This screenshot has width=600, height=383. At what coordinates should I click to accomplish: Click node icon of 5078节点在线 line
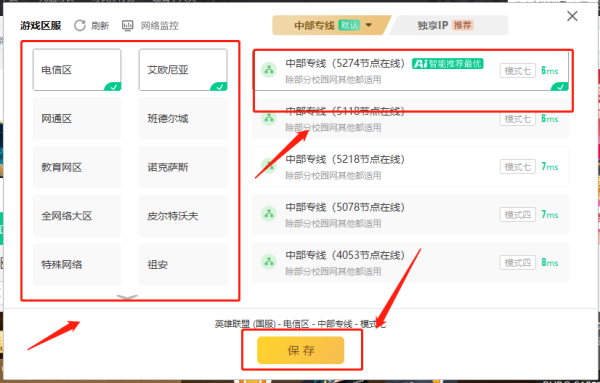269,214
